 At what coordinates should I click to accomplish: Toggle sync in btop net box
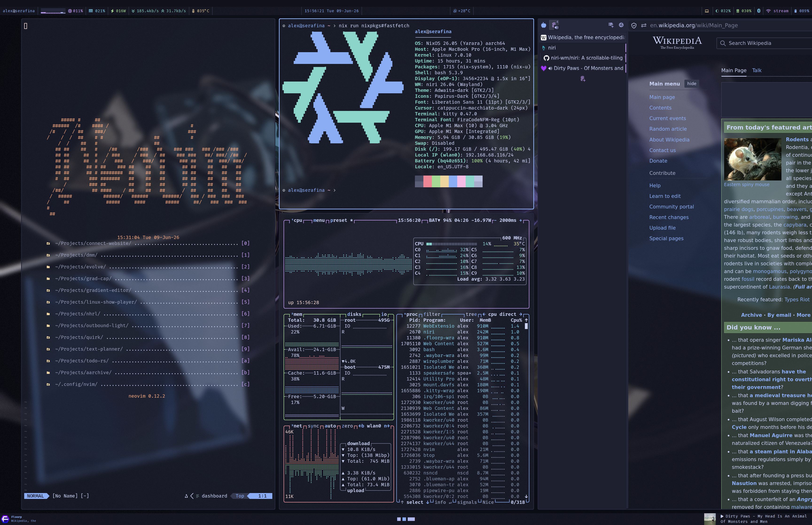[313, 426]
